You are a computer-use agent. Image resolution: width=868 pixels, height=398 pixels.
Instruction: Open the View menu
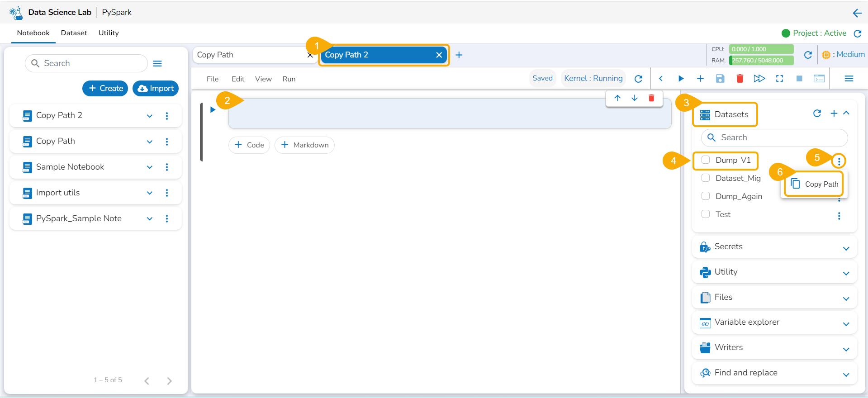pos(263,79)
